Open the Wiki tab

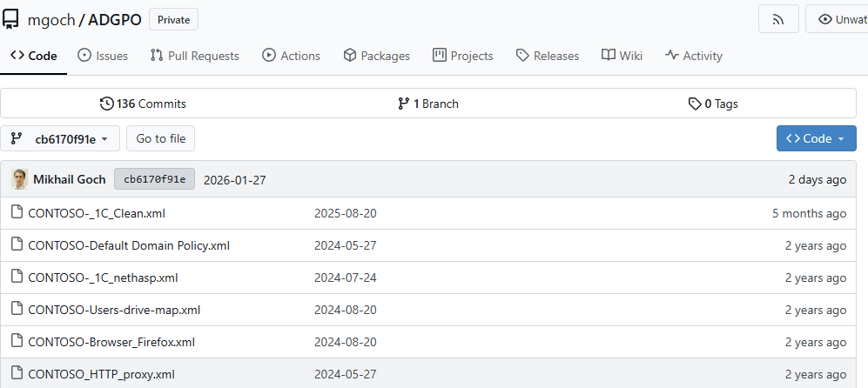[x=622, y=56]
